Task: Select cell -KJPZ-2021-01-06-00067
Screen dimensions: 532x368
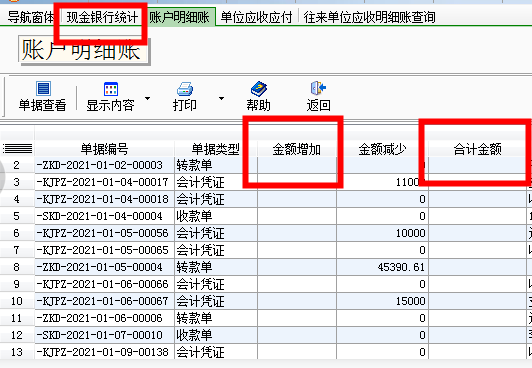Action: (x=104, y=301)
